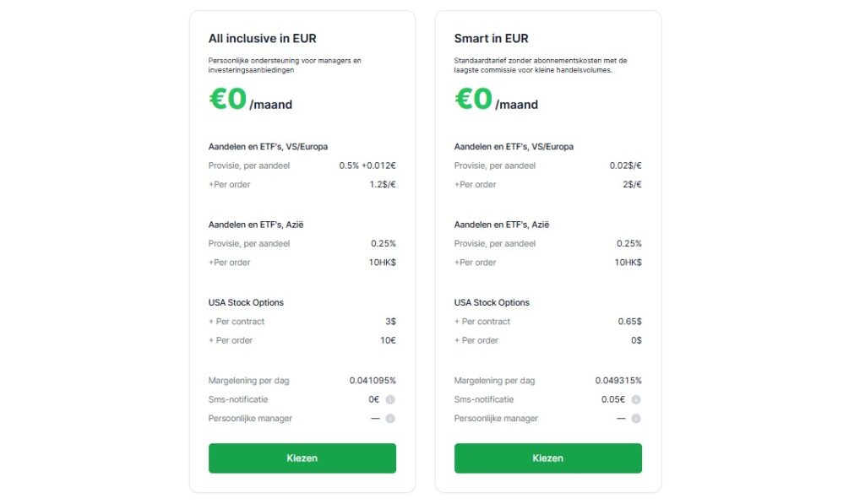This screenshot has width=865, height=504.
Task: Click the €0 /maand price in All inclusive
Action: coord(250,100)
